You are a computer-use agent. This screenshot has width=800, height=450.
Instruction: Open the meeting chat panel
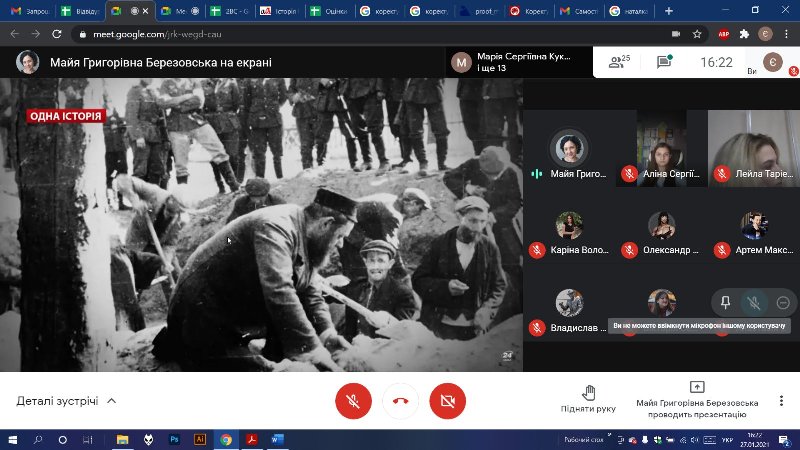664,62
